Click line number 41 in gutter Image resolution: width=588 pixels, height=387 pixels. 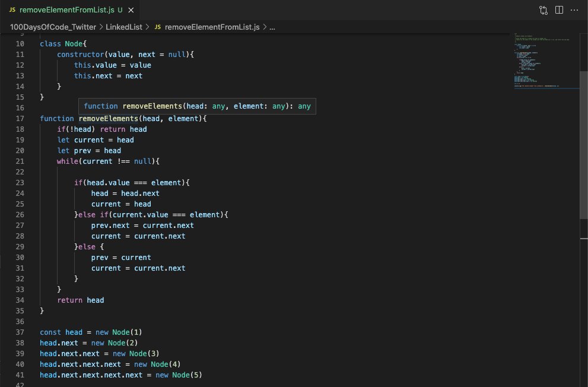[x=20, y=375]
